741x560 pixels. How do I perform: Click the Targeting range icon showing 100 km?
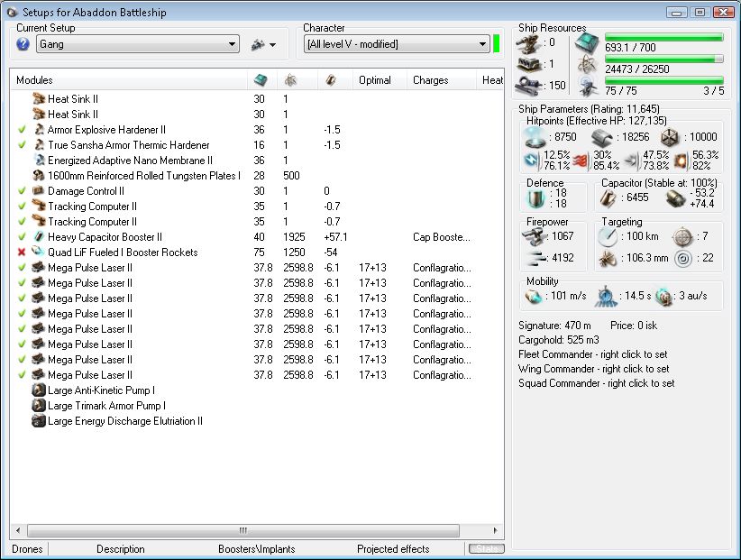(x=608, y=236)
